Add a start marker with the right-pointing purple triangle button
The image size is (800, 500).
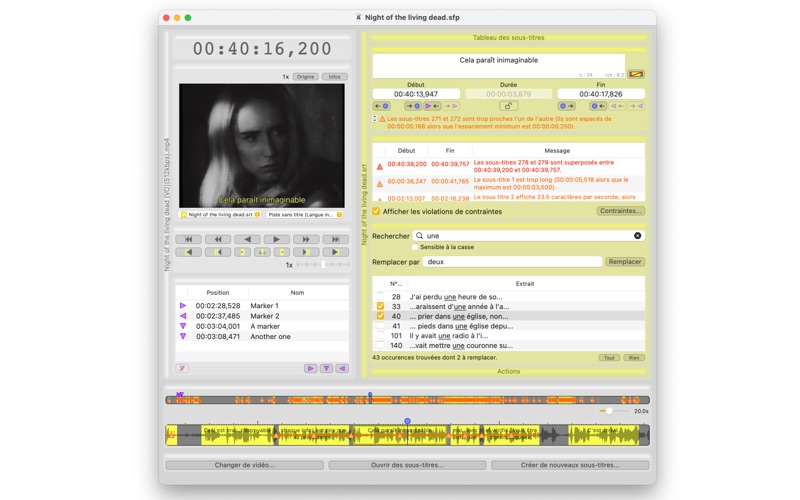pyautogui.click(x=310, y=368)
